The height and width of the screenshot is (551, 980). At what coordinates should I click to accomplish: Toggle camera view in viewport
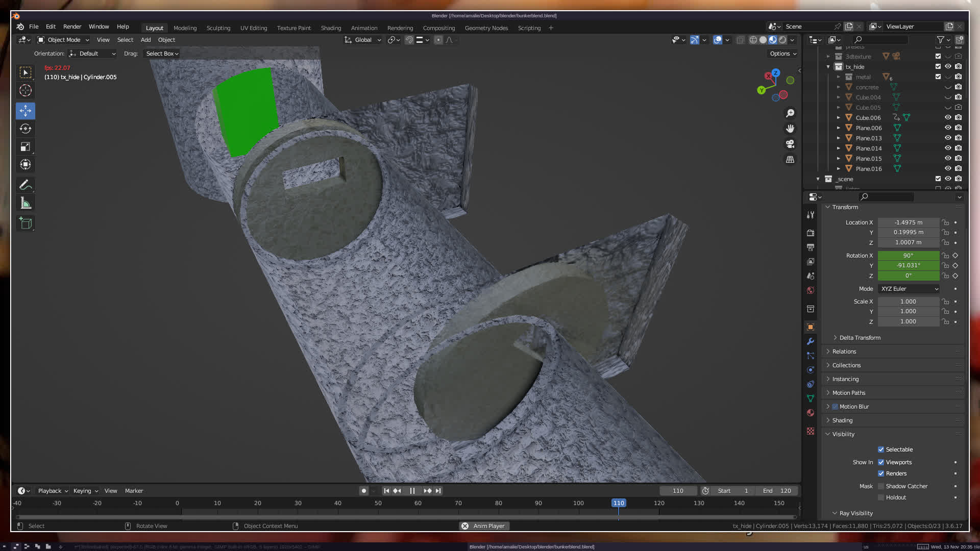[x=790, y=144]
